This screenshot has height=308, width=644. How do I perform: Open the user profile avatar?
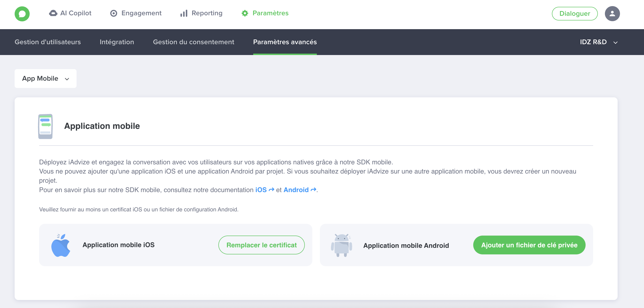tap(612, 14)
